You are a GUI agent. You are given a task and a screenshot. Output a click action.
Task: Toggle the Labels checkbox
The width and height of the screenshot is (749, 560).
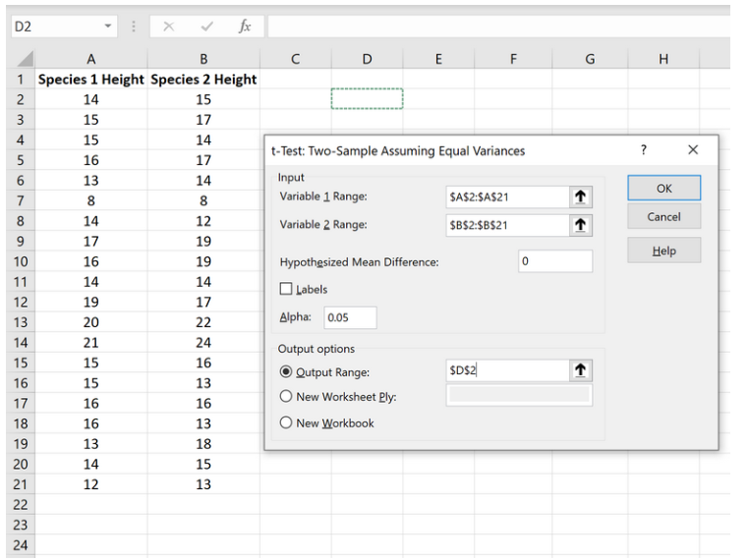point(286,289)
